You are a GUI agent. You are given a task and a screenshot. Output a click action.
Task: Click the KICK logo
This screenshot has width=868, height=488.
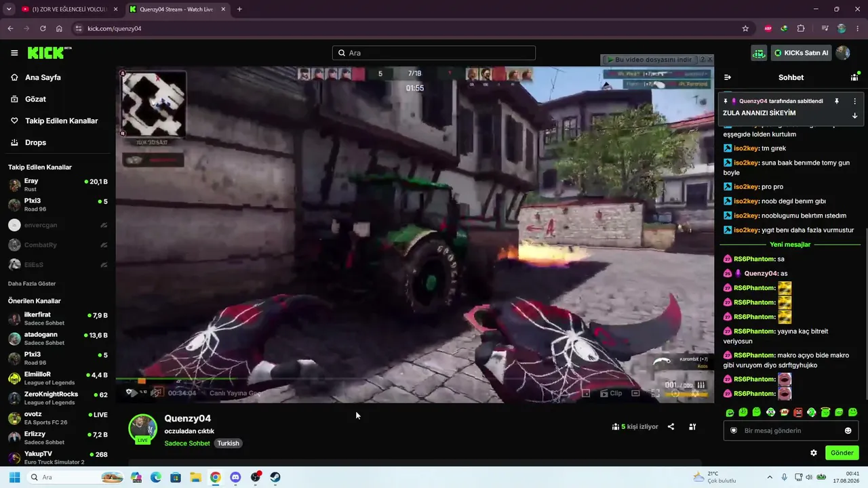tap(49, 53)
